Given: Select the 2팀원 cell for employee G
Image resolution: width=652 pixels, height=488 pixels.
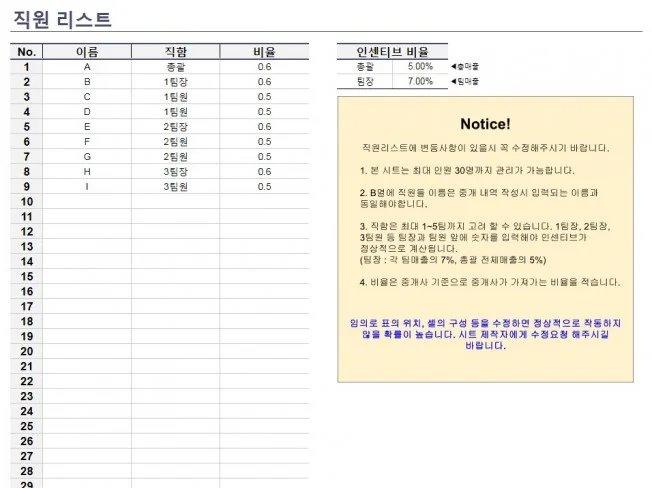Looking at the screenshot, I should click(175, 157).
